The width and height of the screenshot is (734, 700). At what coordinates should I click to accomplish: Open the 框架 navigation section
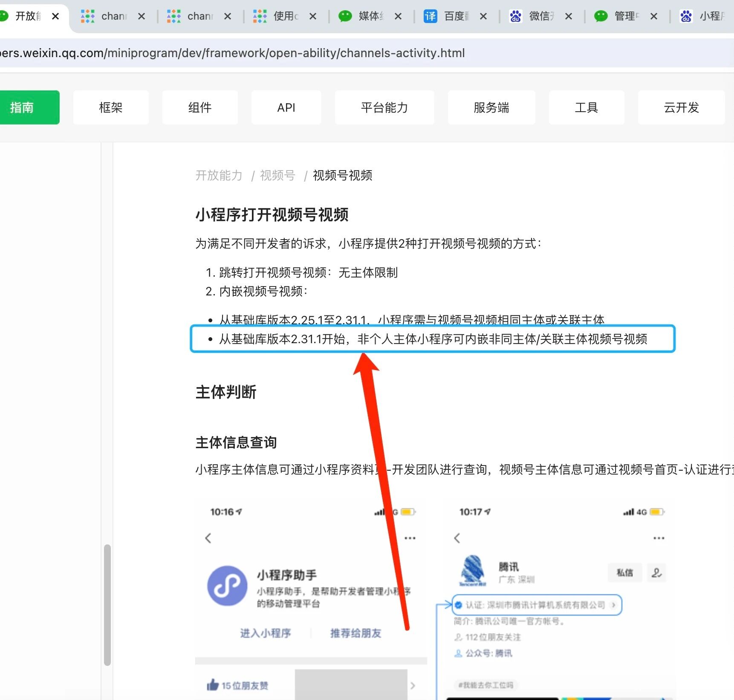(111, 107)
